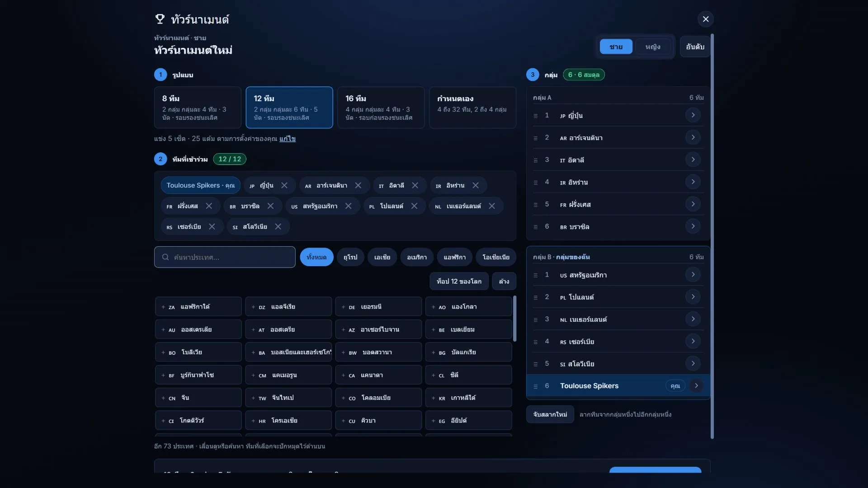Expand บราซิล row chevron in กลุ่ม A

(x=693, y=226)
